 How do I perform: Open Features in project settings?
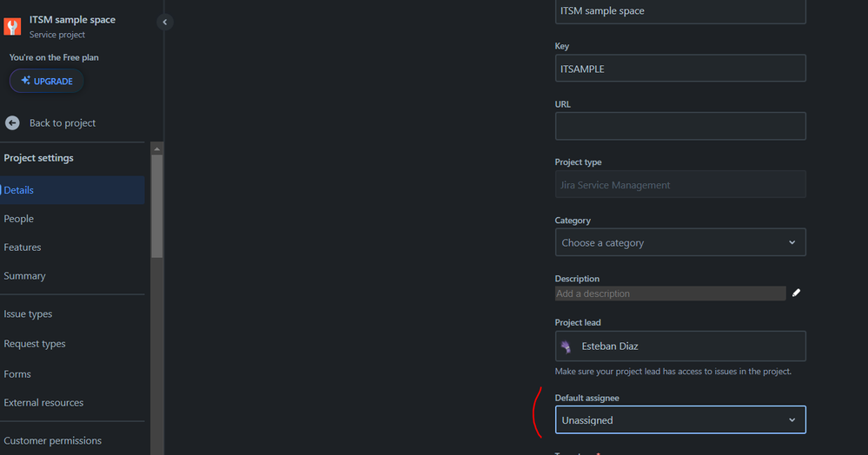coord(22,247)
